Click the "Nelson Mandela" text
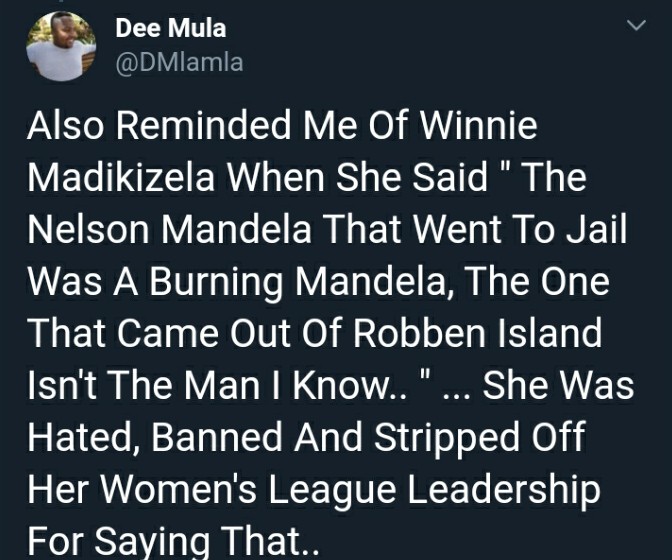Viewport: 672px width, 560px height. 170,229
